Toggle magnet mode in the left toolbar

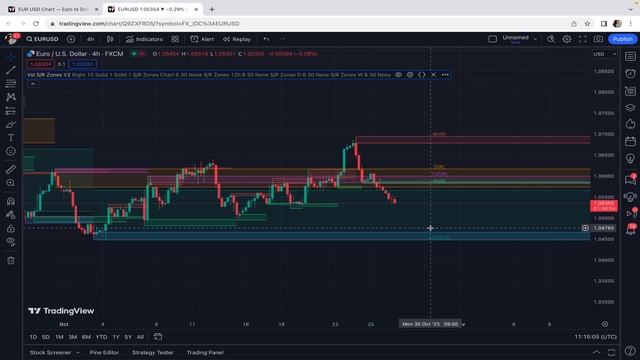click(11, 201)
